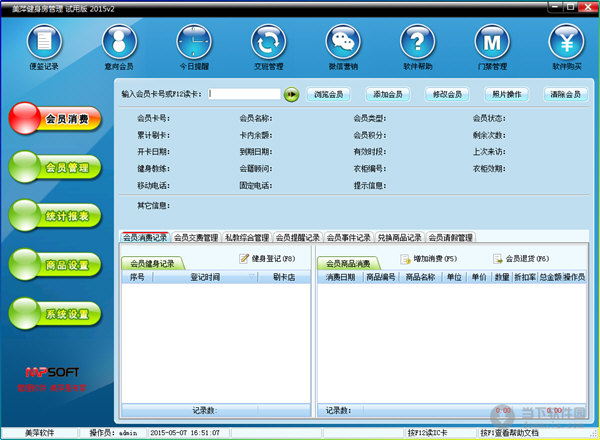This screenshot has width=600, height=440.
Task: Sort by the 登记时间 column header
Action: 205,277
